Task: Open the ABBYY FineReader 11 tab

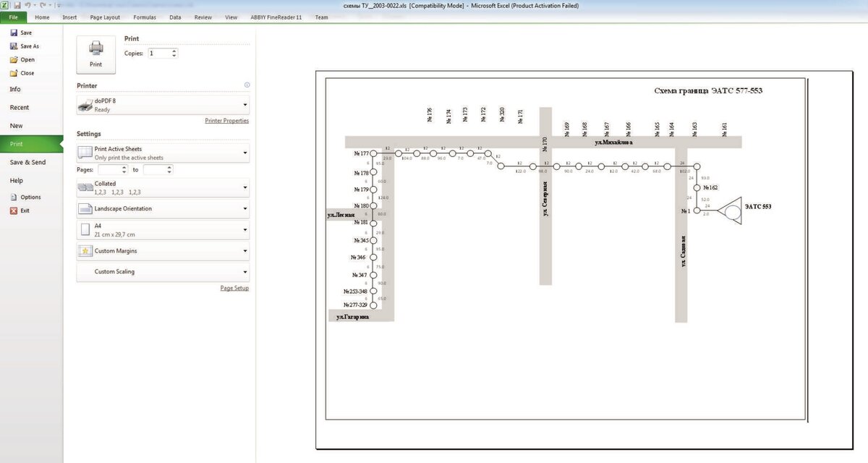Action: [276, 17]
